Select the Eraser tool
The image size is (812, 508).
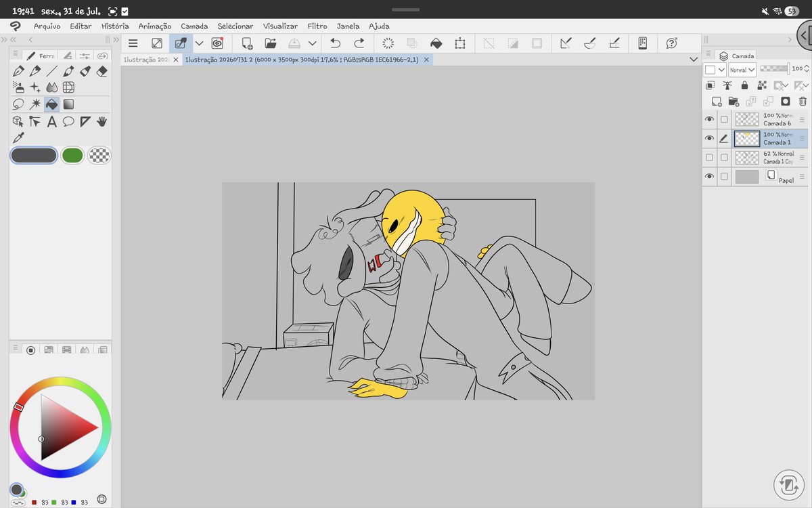click(102, 70)
